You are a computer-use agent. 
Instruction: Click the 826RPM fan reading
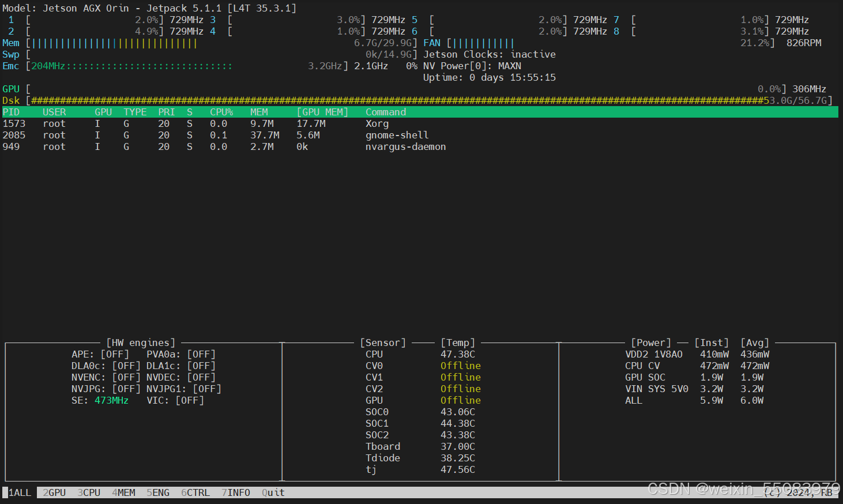pyautogui.click(x=804, y=43)
